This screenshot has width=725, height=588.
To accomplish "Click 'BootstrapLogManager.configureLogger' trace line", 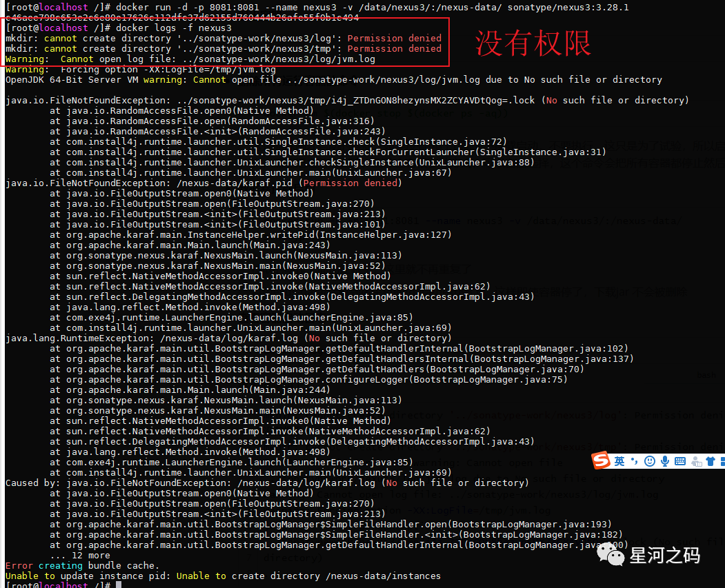I will coord(308,380).
